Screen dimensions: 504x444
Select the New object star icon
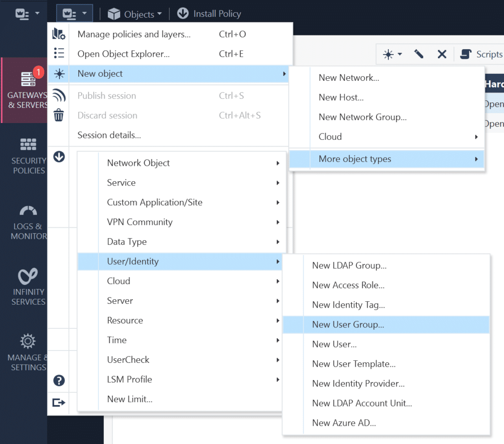(59, 72)
